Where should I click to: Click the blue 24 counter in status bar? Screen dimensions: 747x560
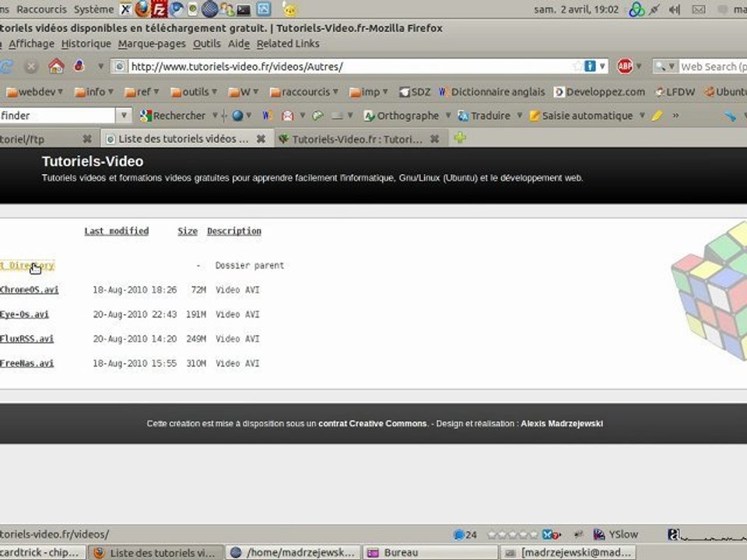pyautogui.click(x=465, y=535)
